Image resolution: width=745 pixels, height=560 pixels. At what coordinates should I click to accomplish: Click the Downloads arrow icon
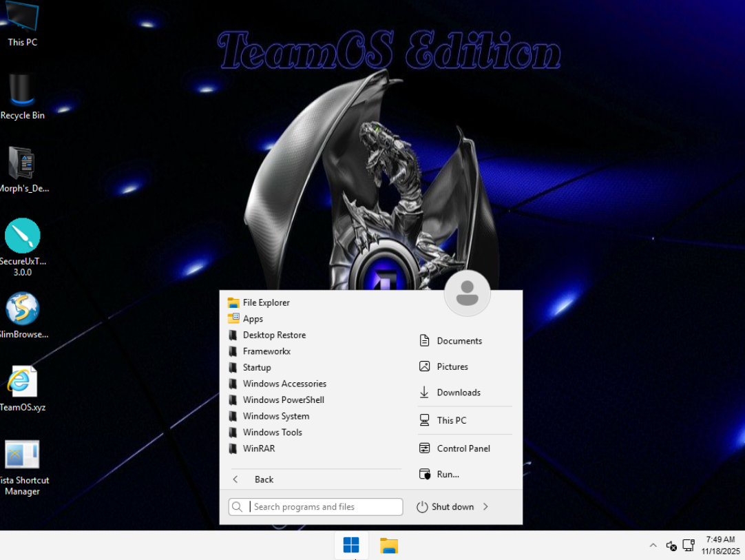424,392
